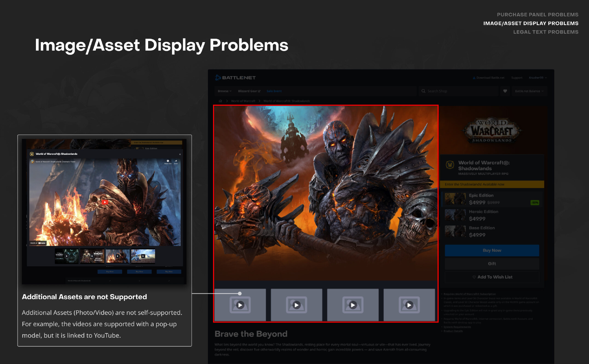Play the fourth video placeholder thumbnail

coord(409,305)
